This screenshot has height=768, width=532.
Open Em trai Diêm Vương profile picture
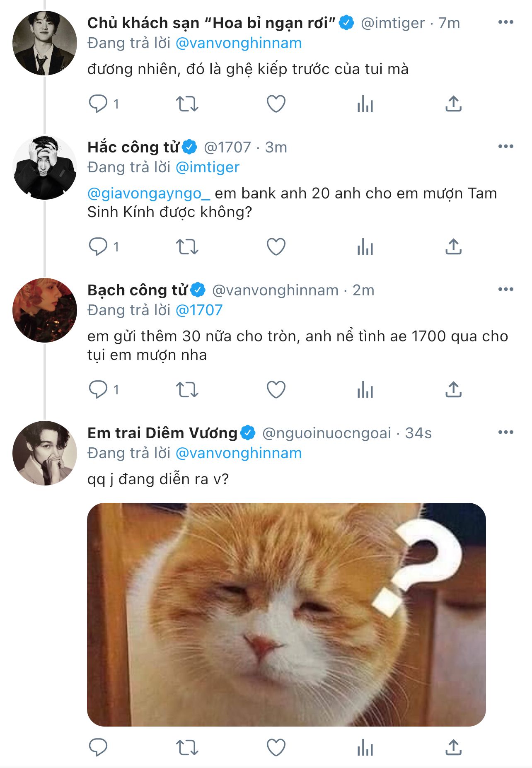coord(45,453)
